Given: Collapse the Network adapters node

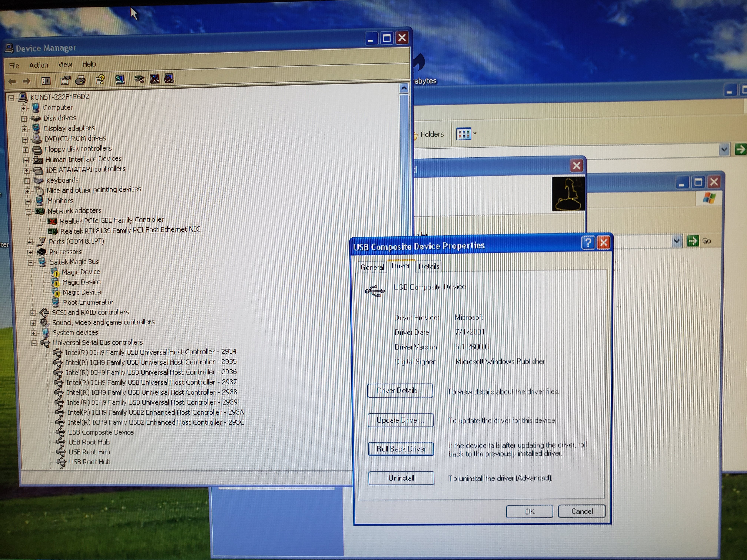Looking at the screenshot, I should pos(28,212).
